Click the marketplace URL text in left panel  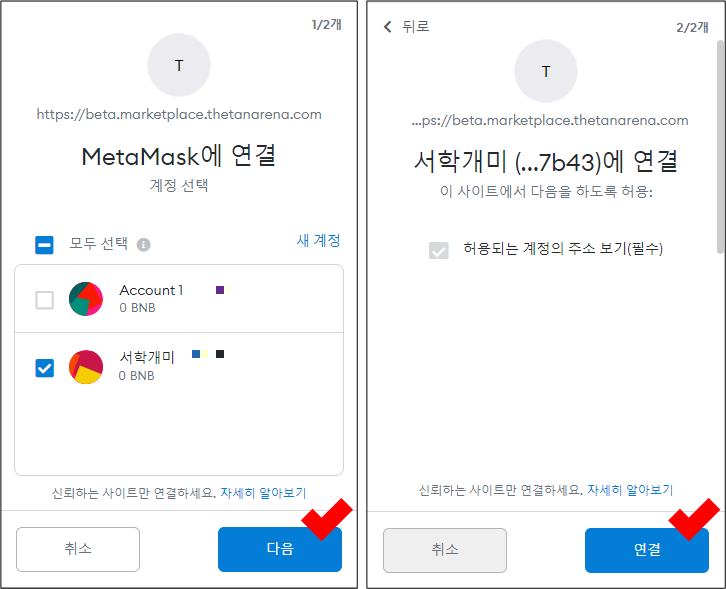click(179, 114)
